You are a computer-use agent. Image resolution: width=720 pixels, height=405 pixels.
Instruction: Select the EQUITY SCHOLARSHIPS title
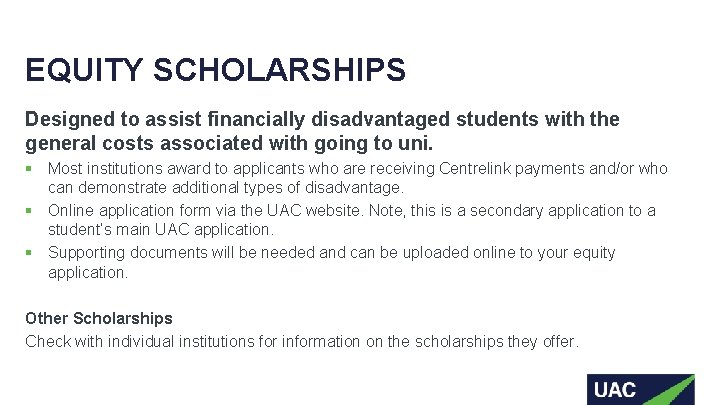pos(215,71)
